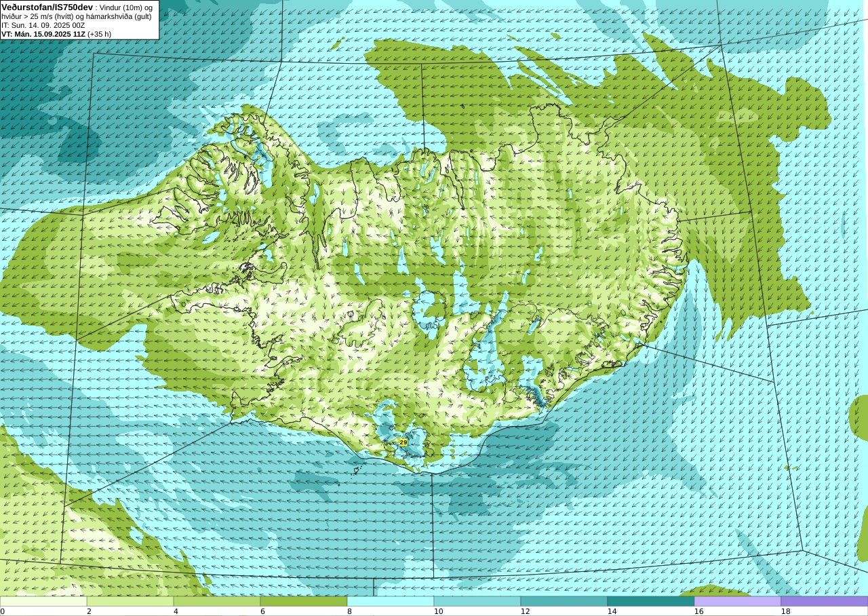
Task: Click the legend tick label 14
Action: click(612, 611)
